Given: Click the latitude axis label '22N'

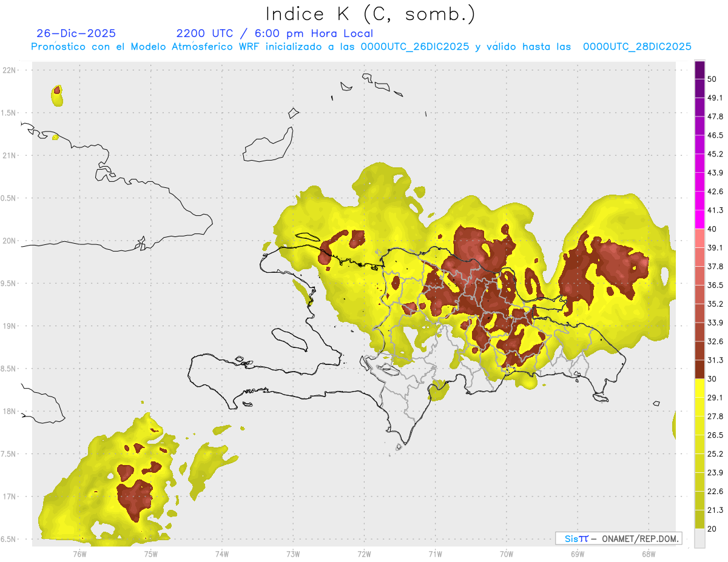Looking at the screenshot, I should (9, 70).
